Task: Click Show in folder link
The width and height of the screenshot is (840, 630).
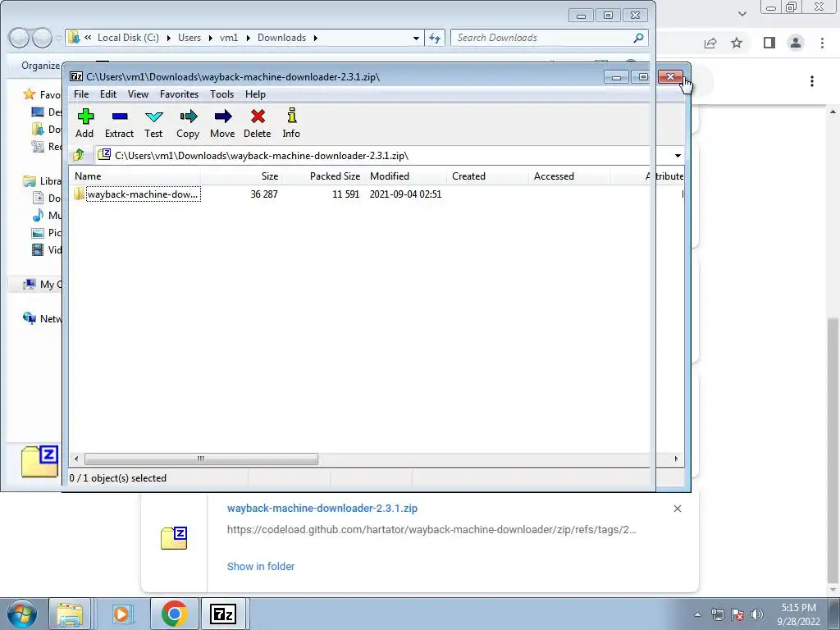Action: (x=261, y=566)
